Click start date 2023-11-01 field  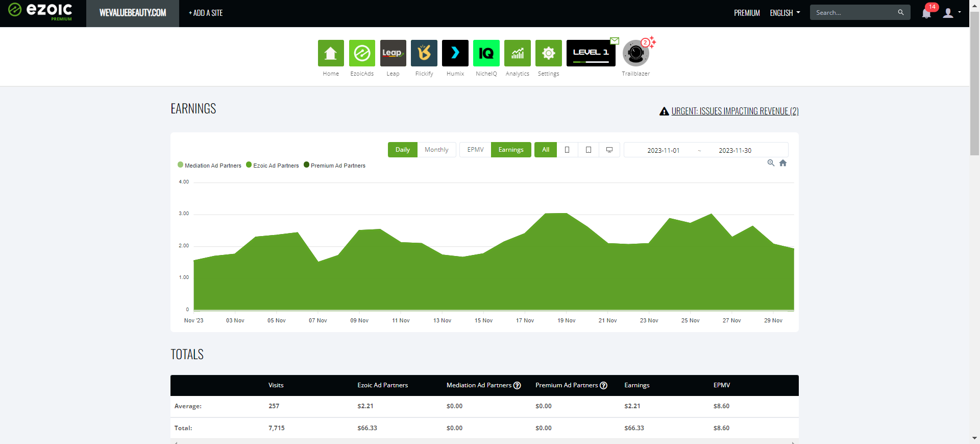pyautogui.click(x=663, y=150)
